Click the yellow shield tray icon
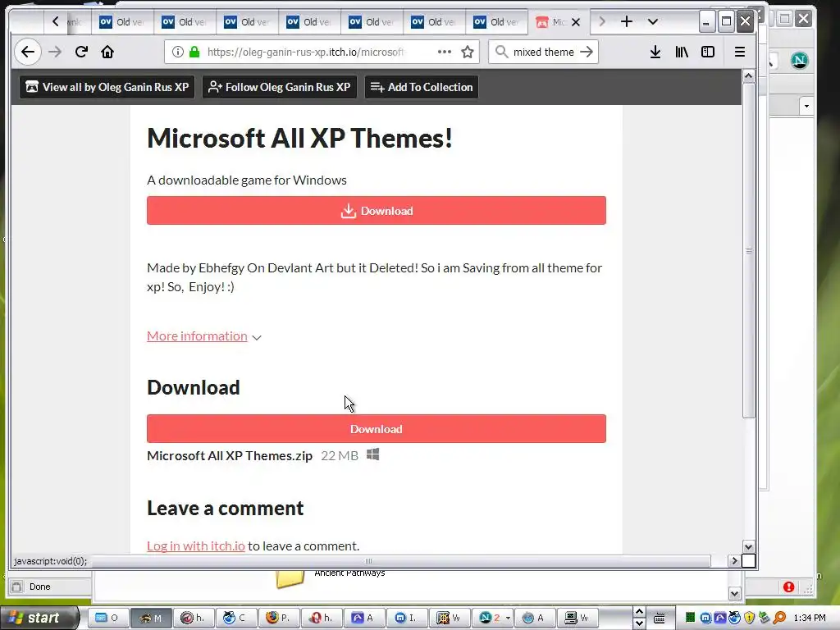840x630 pixels. [750, 618]
